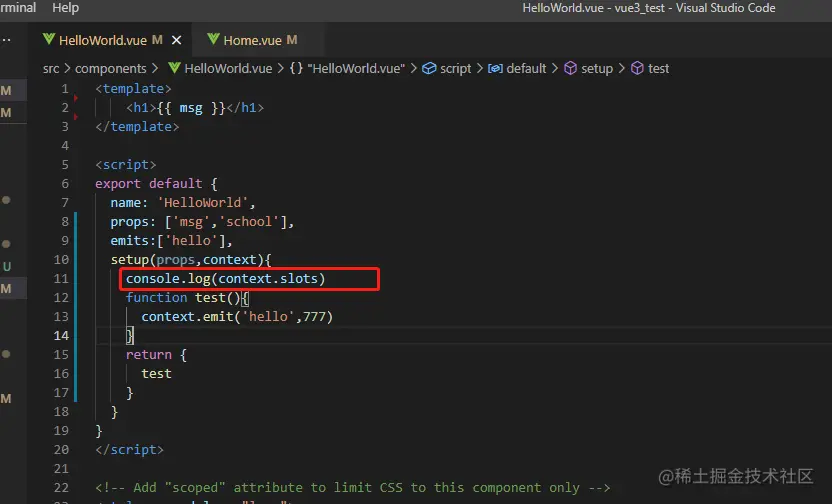Open the script breadcrumb

[x=455, y=69]
